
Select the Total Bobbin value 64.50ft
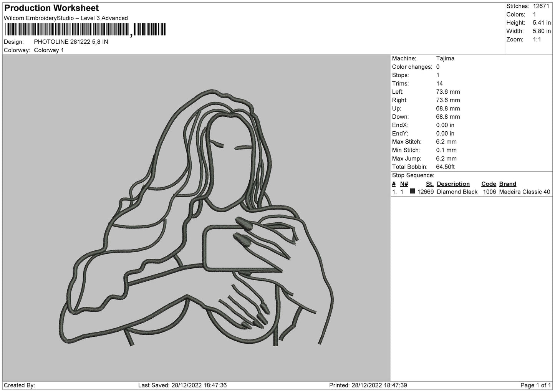[x=446, y=167]
